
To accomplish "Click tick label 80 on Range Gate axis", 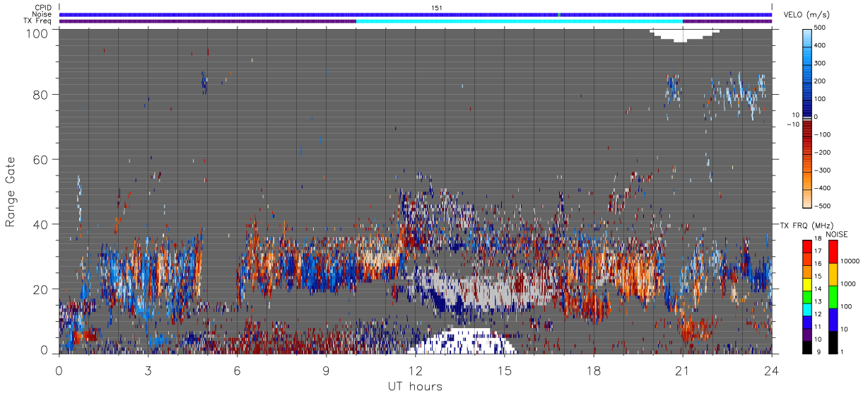I will 42,94.
